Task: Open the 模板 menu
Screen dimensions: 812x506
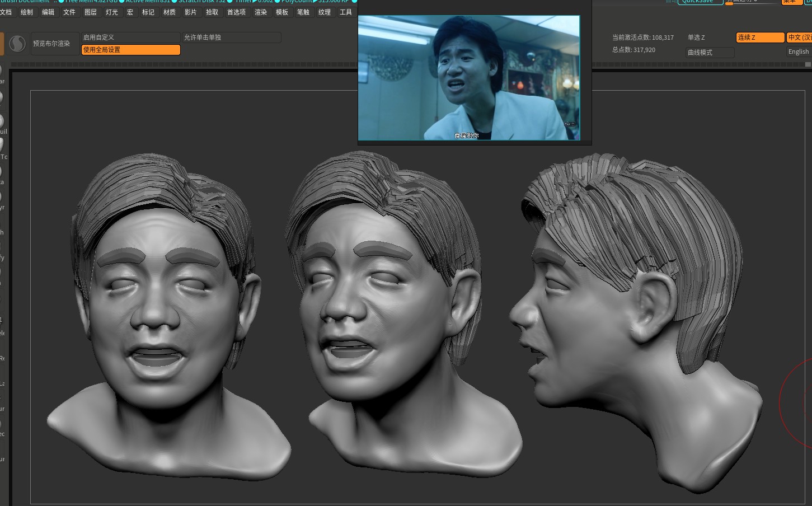Action: [282, 12]
